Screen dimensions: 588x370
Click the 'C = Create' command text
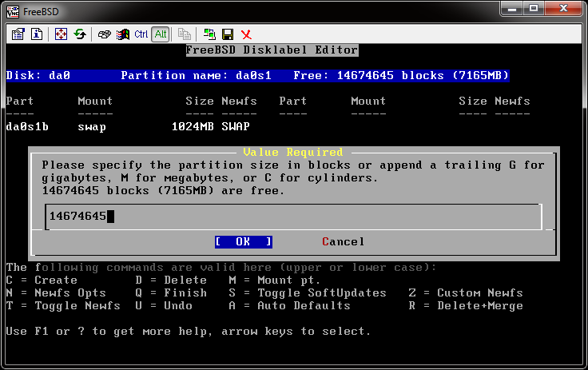(42, 280)
